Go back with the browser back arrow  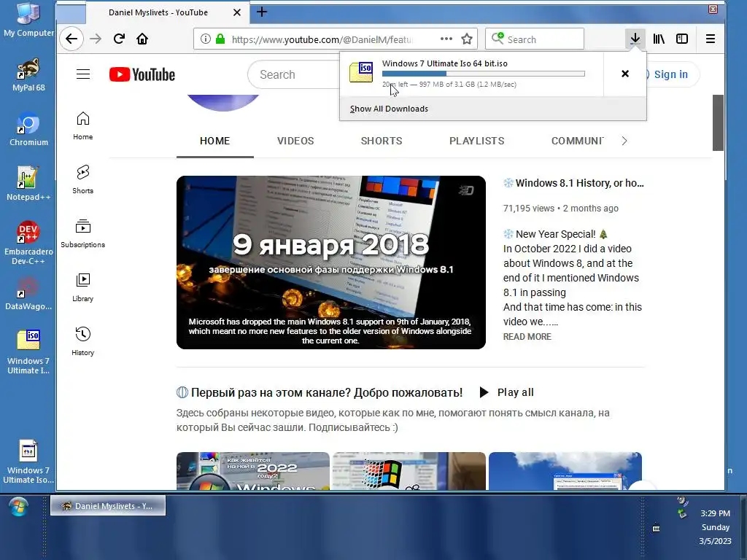click(71, 39)
